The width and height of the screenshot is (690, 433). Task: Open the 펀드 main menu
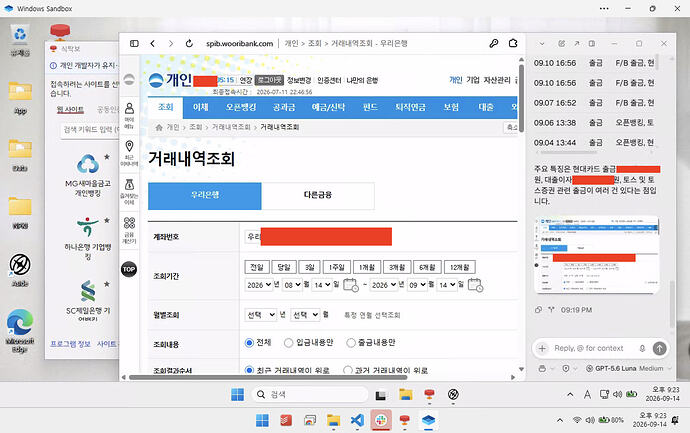click(370, 107)
